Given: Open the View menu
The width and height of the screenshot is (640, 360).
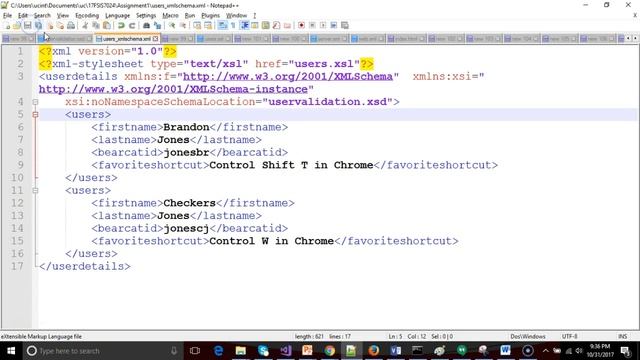Looking at the screenshot, I should 62,16.
